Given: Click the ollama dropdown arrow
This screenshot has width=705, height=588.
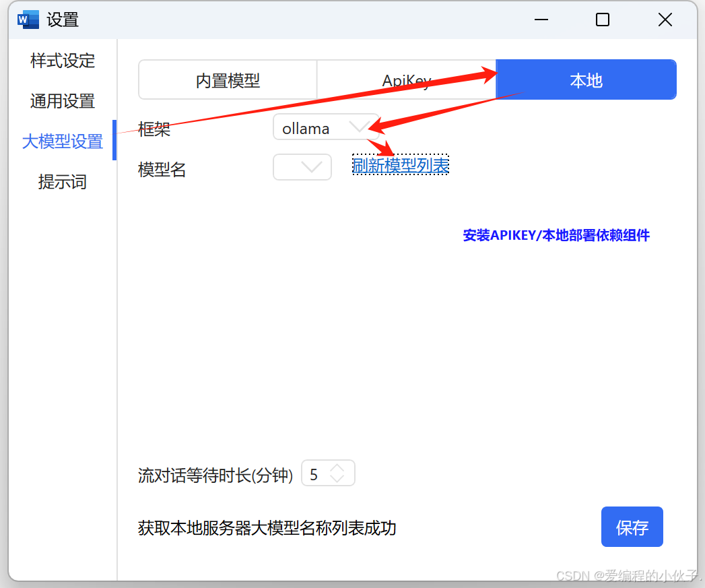Looking at the screenshot, I should (359, 127).
